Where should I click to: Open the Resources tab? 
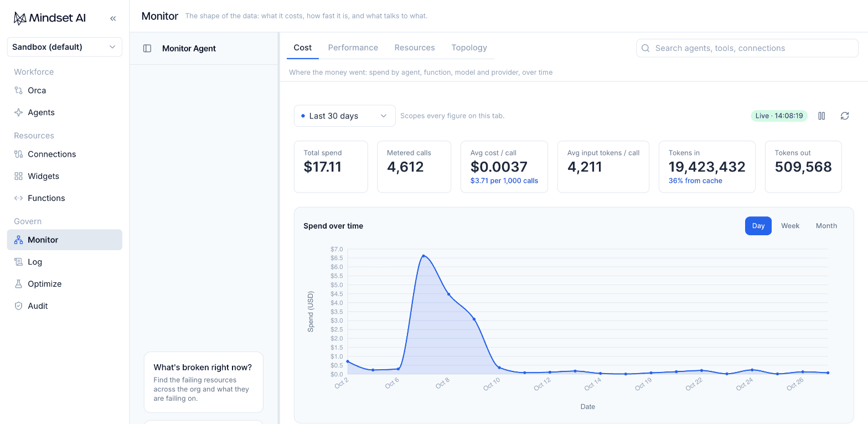pyautogui.click(x=415, y=48)
